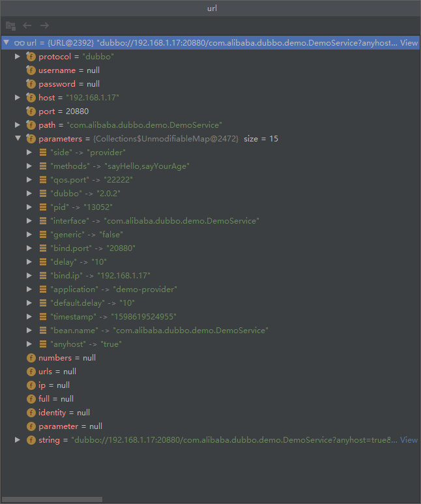Screen dimensions: 421x504
Task: Collapse the root url node
Action: coord(6,42)
